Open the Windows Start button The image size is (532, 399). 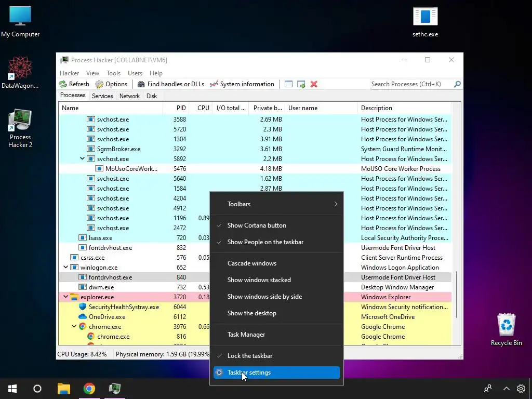(x=12, y=389)
